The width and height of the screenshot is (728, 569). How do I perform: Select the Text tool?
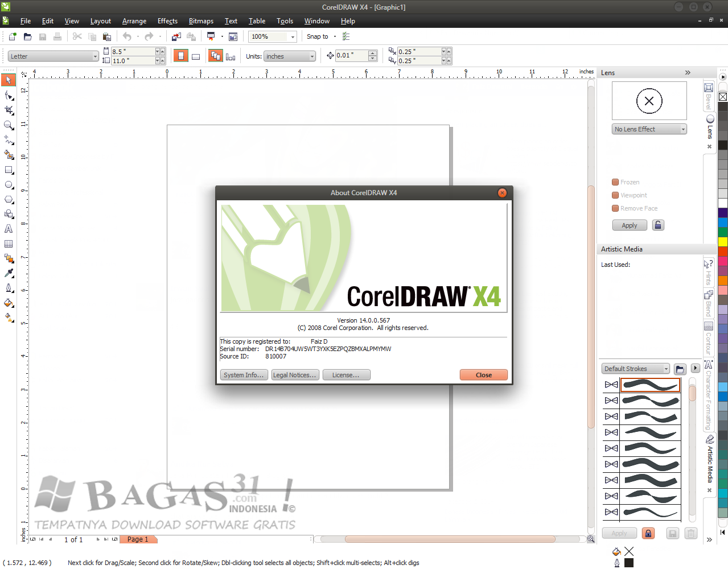click(x=9, y=229)
